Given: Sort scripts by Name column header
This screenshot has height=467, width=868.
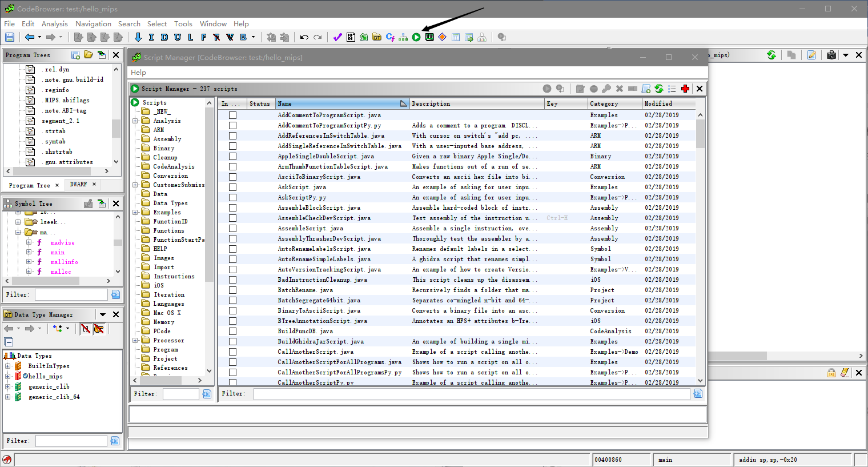Looking at the screenshot, I should coord(342,103).
